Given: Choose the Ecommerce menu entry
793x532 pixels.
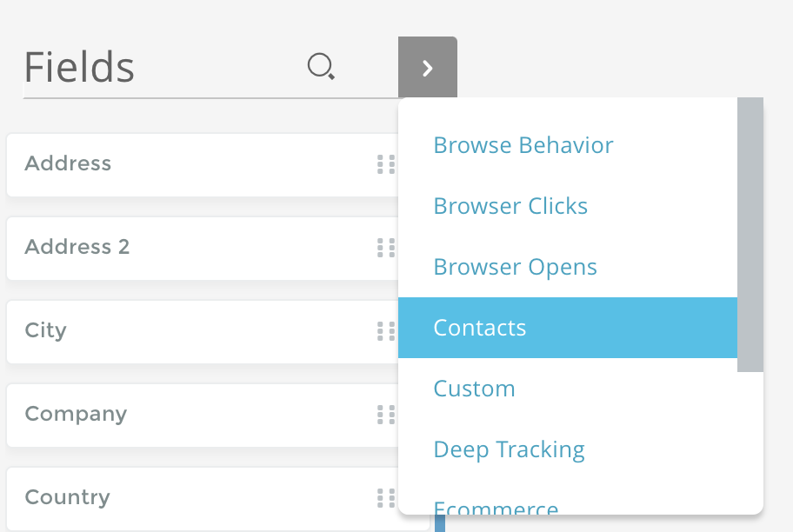Looking at the screenshot, I should point(496,509).
